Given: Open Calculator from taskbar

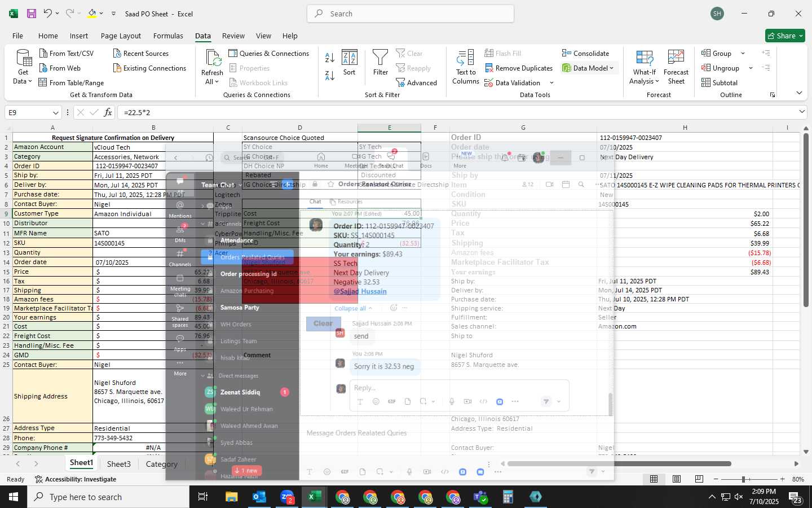Looking at the screenshot, I should pyautogui.click(x=507, y=497).
